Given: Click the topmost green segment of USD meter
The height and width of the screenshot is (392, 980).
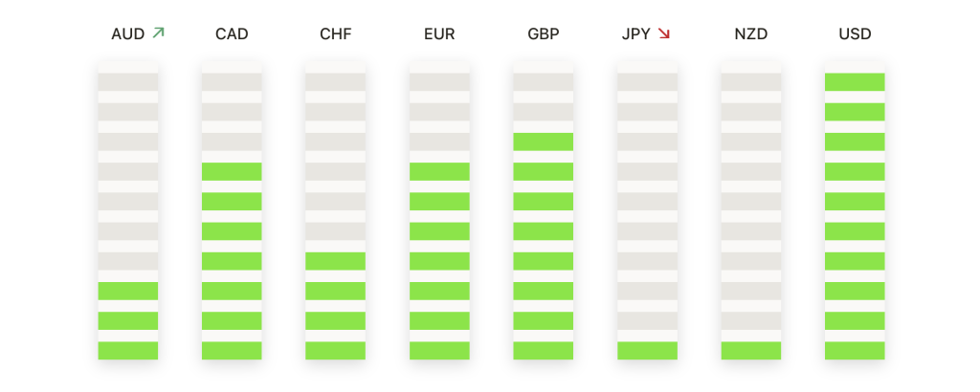Looking at the screenshot, I should [855, 82].
